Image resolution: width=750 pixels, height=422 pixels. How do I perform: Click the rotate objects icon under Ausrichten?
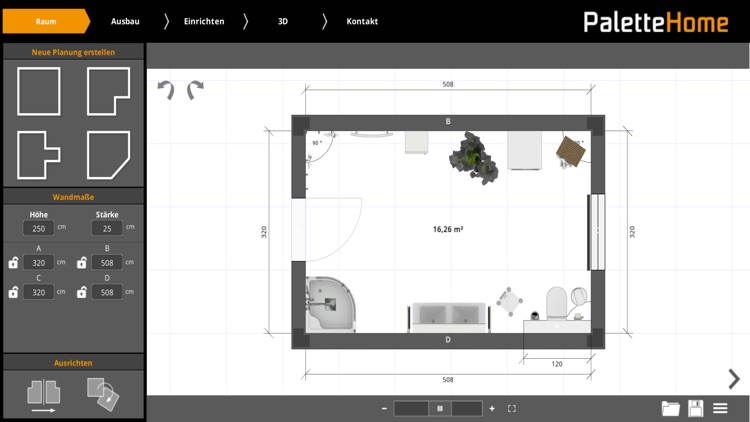tap(103, 395)
